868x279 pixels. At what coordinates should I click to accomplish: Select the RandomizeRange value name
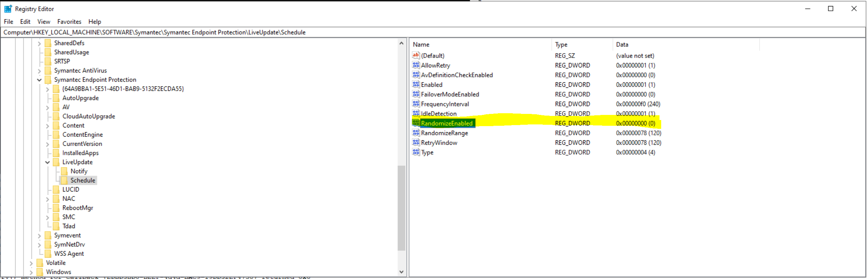[x=445, y=133]
